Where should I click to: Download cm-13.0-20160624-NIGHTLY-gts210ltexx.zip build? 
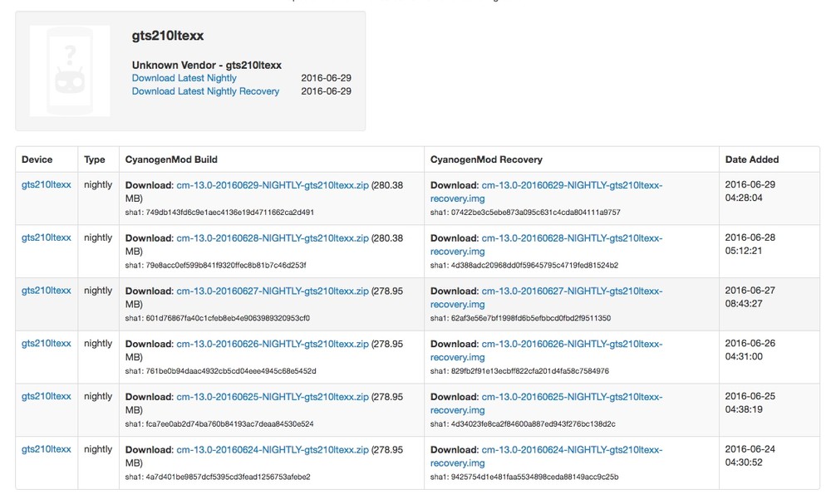(273, 450)
